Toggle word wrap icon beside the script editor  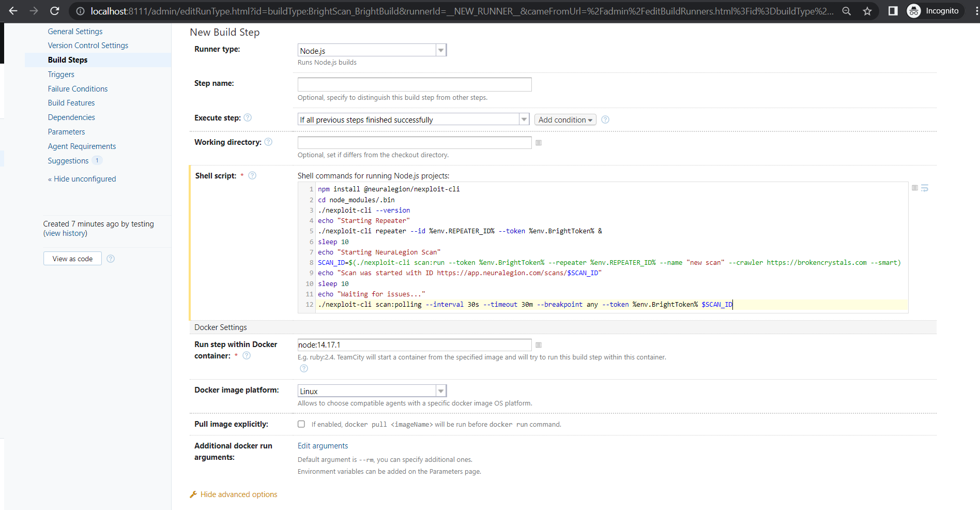click(x=925, y=188)
